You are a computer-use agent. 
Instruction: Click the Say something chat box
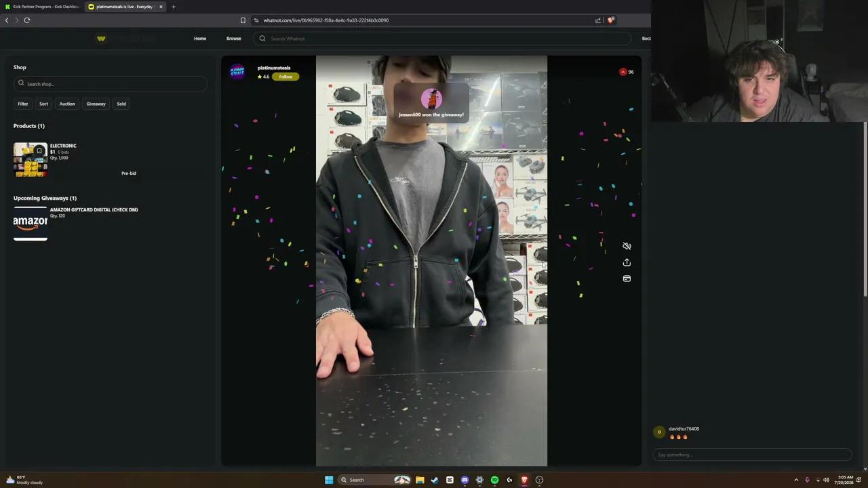[752, 455]
